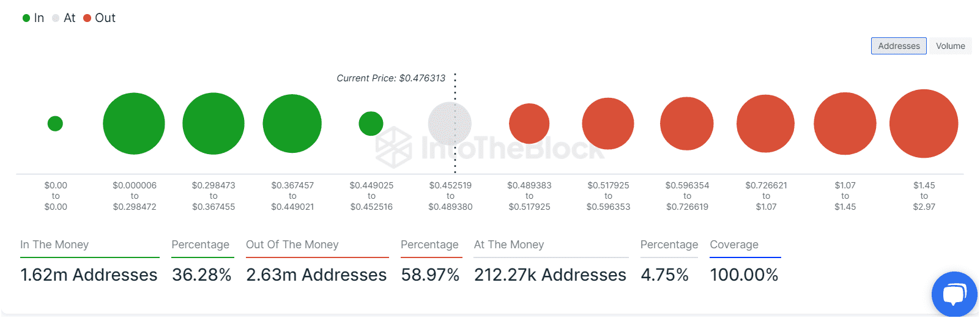Switch to the Addresses tab

tap(898, 46)
